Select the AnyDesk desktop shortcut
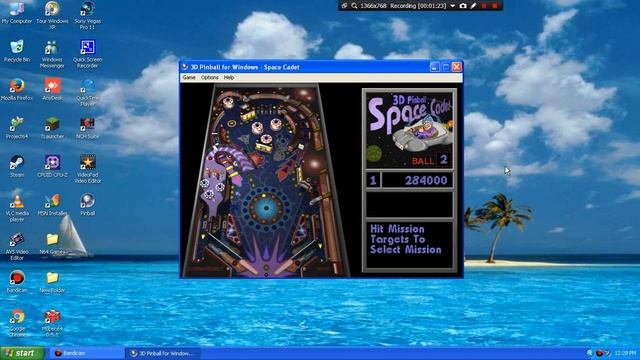640x360 pixels. click(52, 89)
